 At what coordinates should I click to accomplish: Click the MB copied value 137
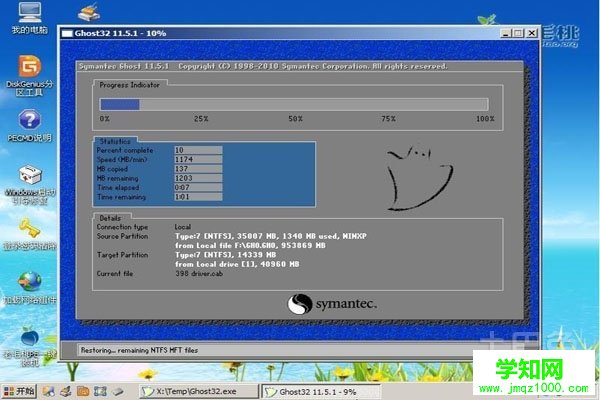tap(198, 169)
